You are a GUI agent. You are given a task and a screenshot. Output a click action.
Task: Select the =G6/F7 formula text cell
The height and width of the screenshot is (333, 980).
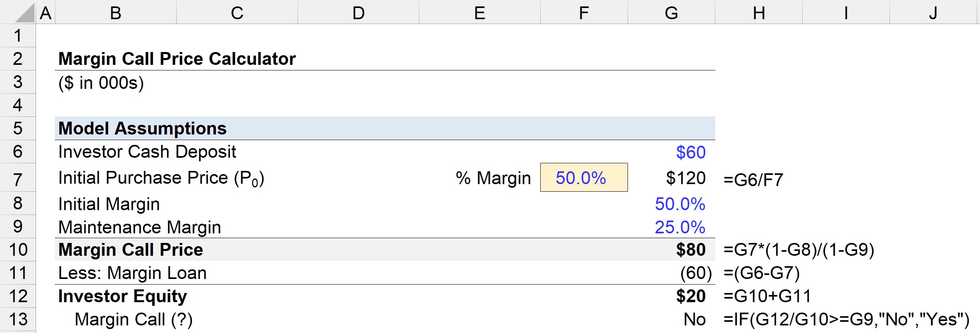(x=753, y=180)
